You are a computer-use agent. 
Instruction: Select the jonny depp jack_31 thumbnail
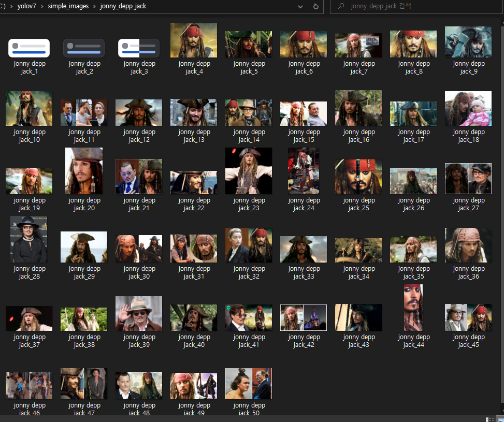[x=194, y=249]
